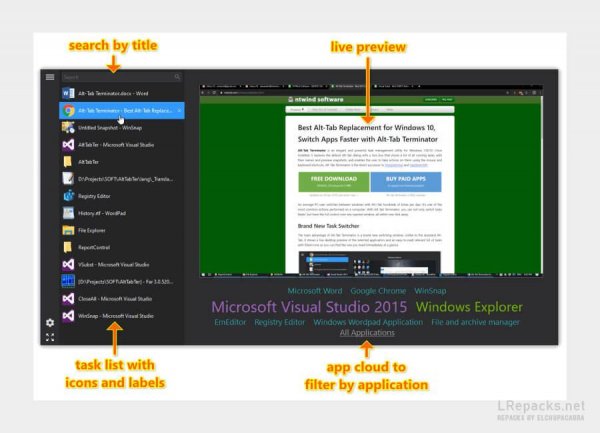Screen dimensions: 600x433
Task: Show All Applications in app cloud
Action: click(x=367, y=333)
